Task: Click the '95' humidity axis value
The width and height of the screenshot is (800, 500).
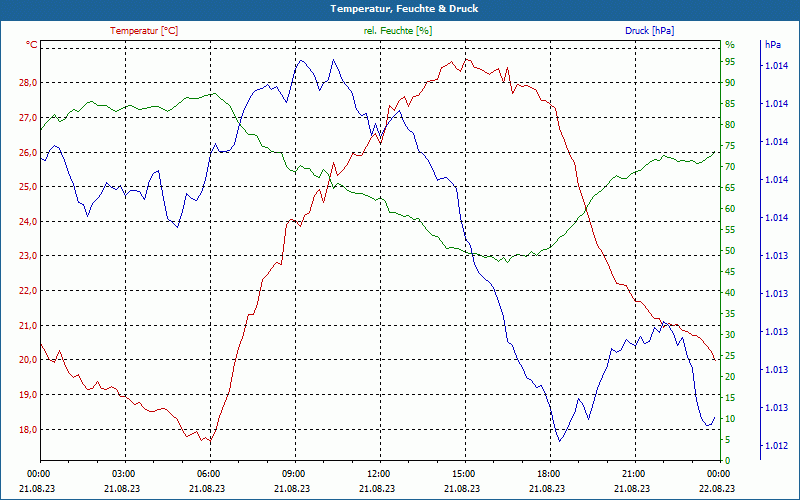Action: pyautogui.click(x=730, y=62)
